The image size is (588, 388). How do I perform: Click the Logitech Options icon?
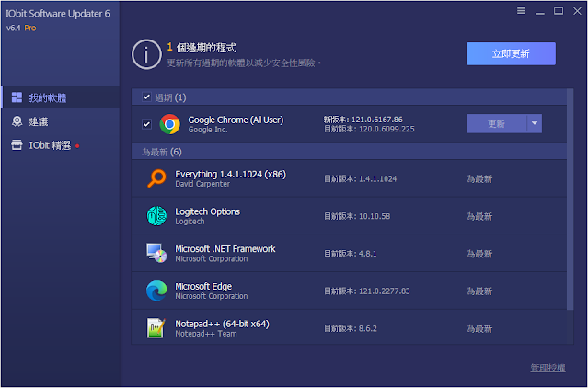[x=156, y=216]
